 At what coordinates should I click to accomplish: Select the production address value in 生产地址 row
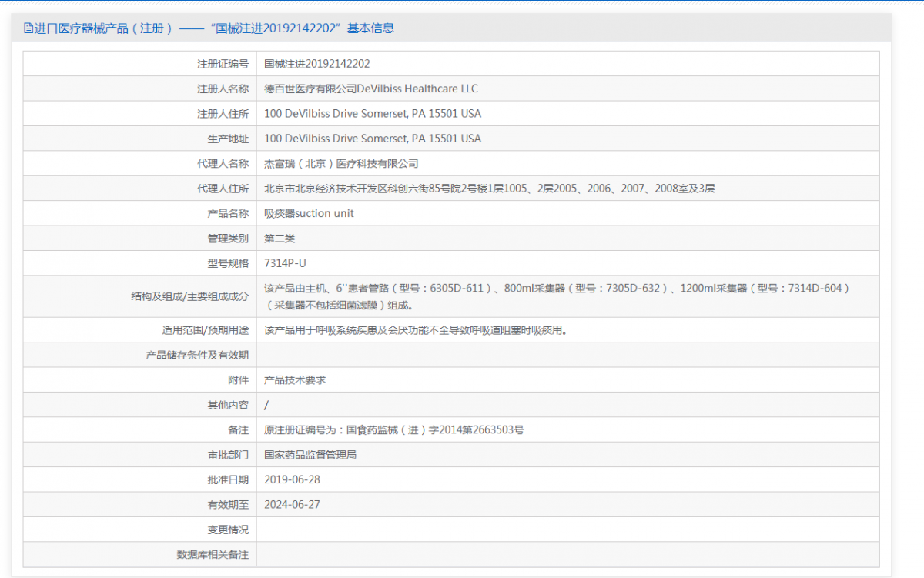click(x=373, y=139)
